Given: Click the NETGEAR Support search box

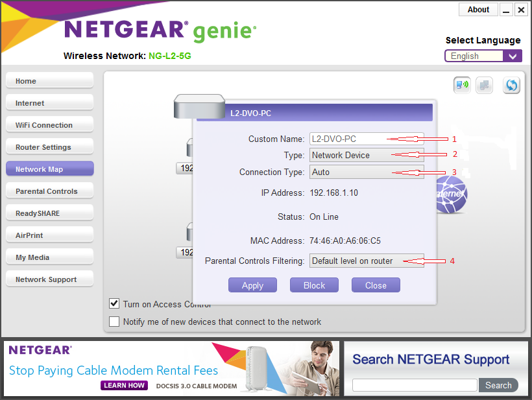Looking at the screenshot, I should (414, 385).
